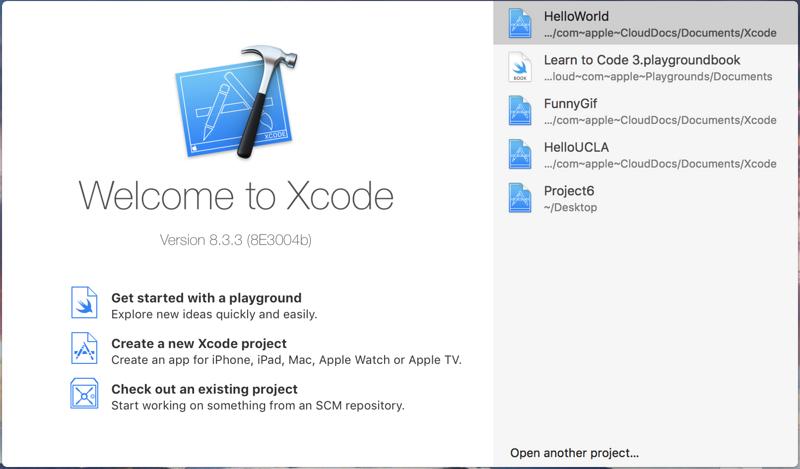This screenshot has height=469, width=800.
Task: Click the Welcome to Xcode heading
Action: [x=236, y=196]
